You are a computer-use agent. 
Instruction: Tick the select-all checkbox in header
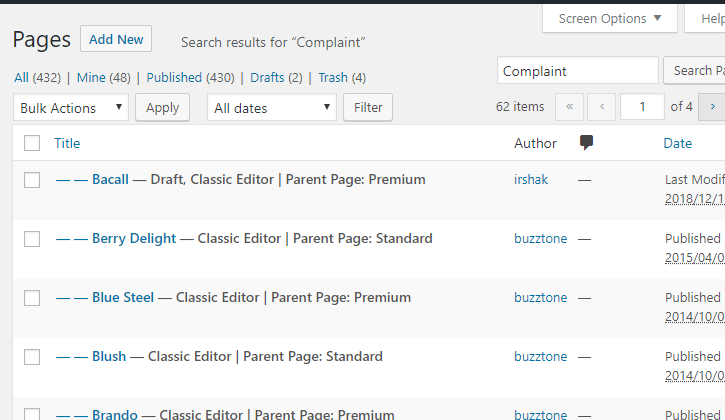pyautogui.click(x=32, y=143)
